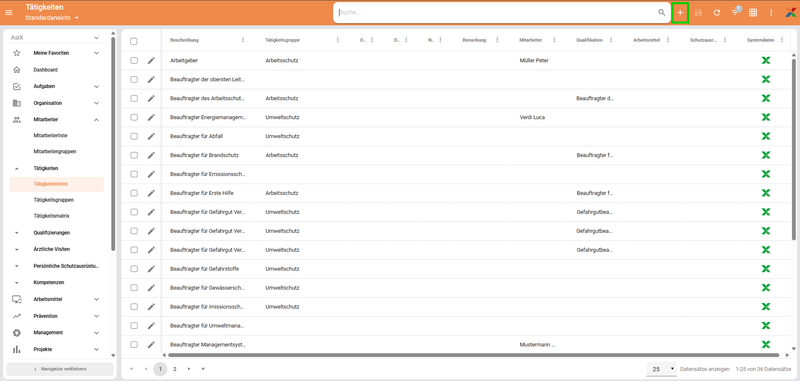Click the plus icon to add record
Image resolution: width=800 pixels, height=381 pixels.
(x=680, y=12)
